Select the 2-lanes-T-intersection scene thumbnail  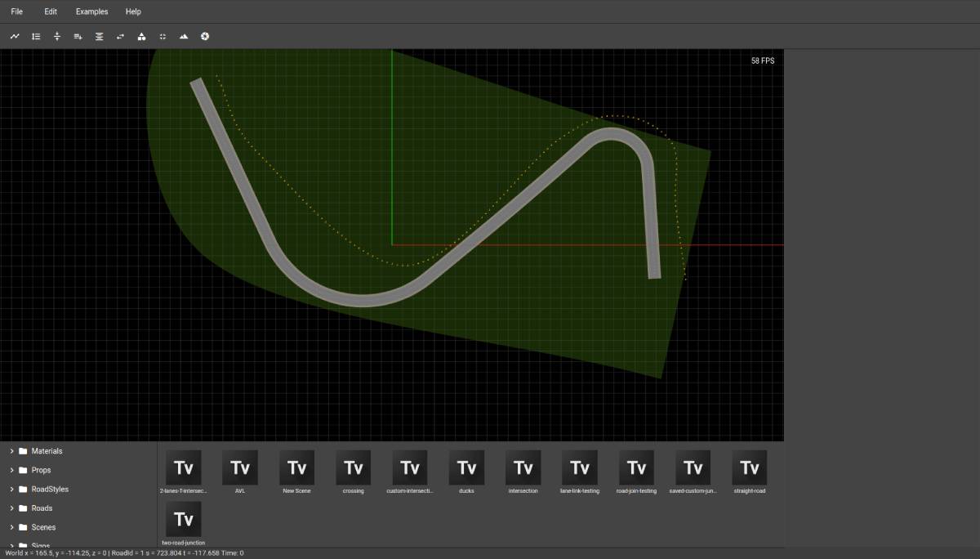coord(184,467)
